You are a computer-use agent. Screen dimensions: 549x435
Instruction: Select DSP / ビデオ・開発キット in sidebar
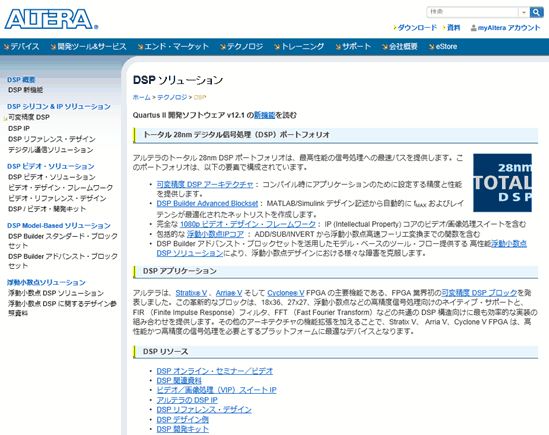[47, 209]
